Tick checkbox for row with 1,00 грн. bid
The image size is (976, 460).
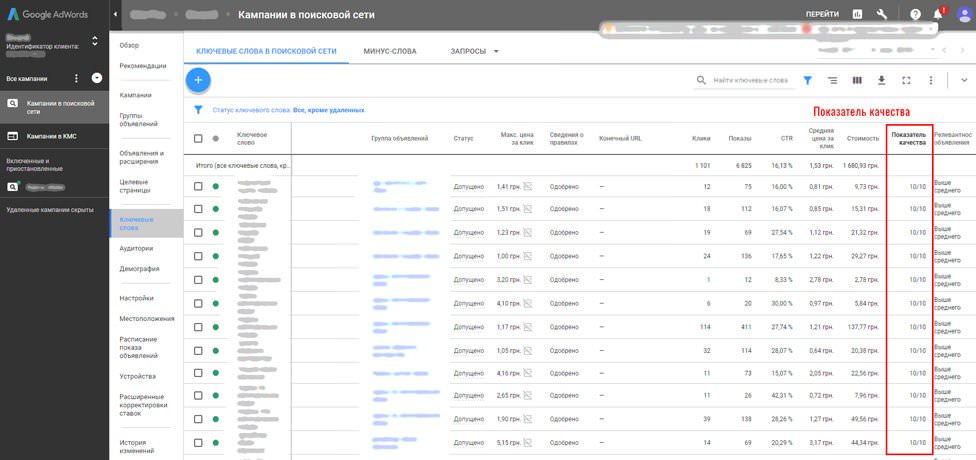click(198, 256)
